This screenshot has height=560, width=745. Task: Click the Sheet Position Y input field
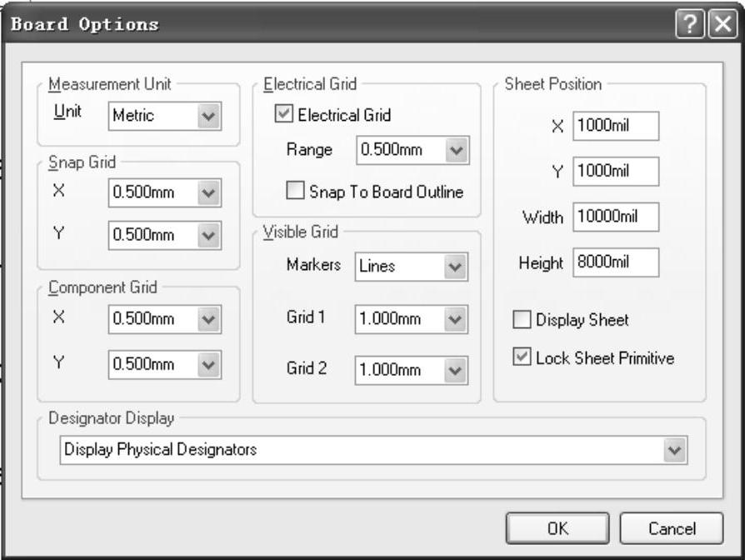tap(616, 171)
